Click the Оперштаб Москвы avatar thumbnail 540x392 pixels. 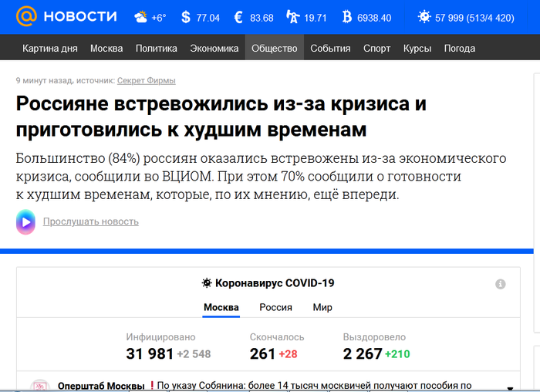click(40, 386)
